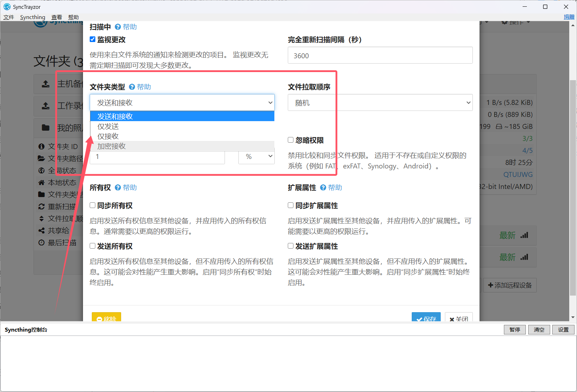Enable the 忽略权限 checkbox
577x392 pixels.
[291, 140]
